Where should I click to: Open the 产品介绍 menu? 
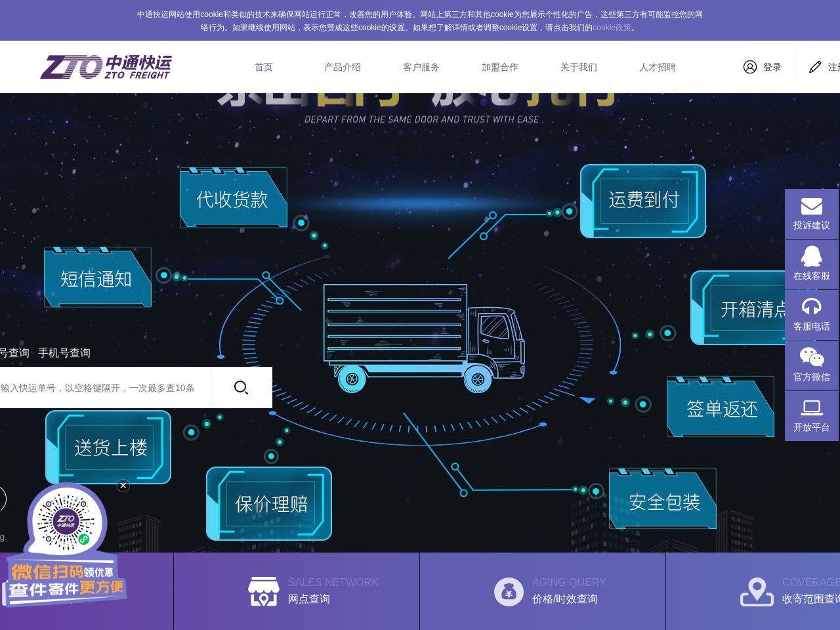[x=343, y=67]
